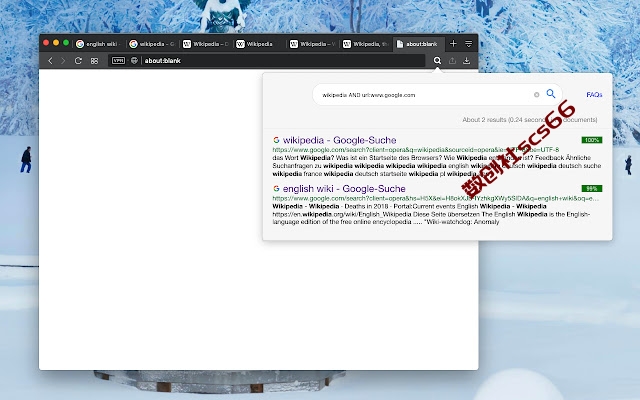Click the 'About 2 results' count text

pos(530,120)
